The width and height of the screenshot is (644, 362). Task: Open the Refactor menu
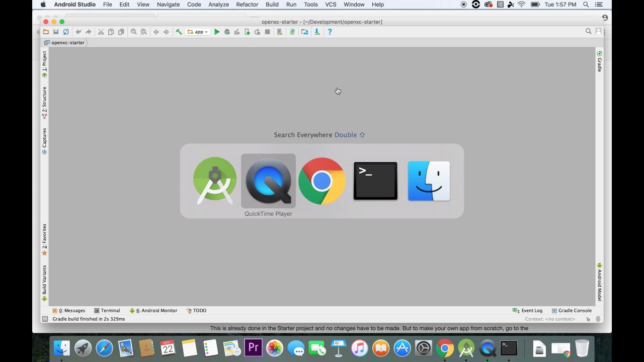(x=247, y=5)
